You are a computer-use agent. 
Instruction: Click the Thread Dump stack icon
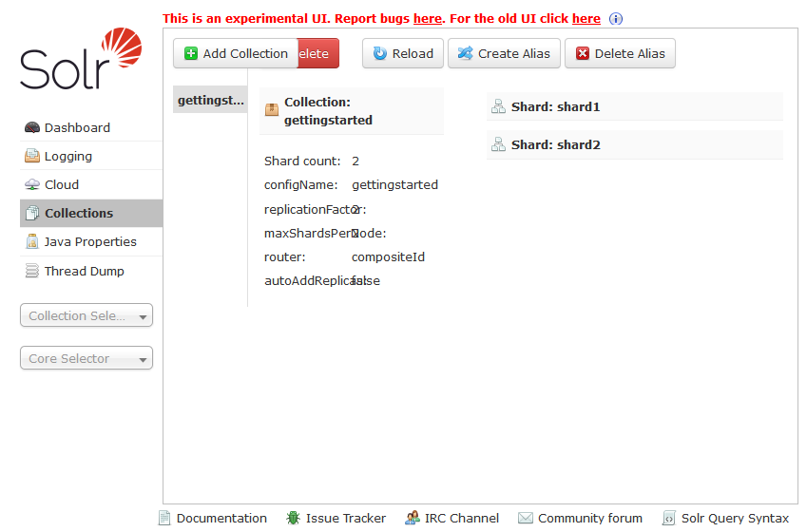point(32,271)
